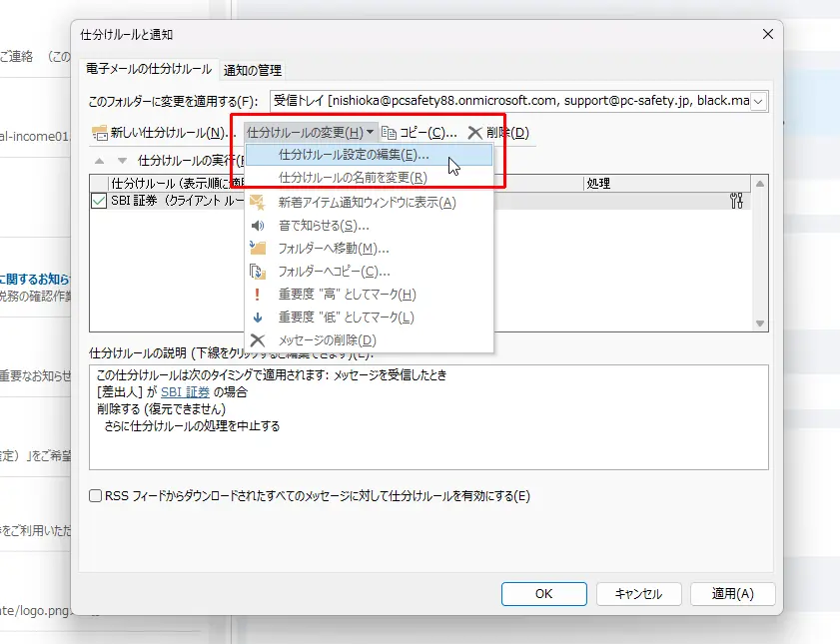This screenshot has height=644, width=840.
Task: Switch to 電子メールの仕分けルール tab
Action: (x=149, y=69)
